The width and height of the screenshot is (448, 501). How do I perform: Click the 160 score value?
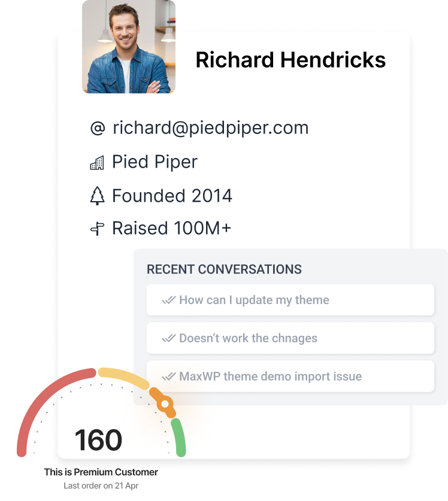point(98,441)
